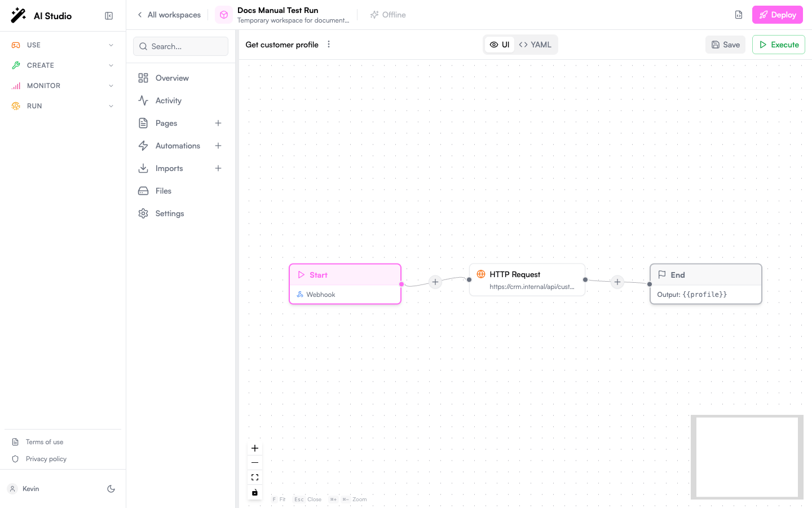Image resolution: width=812 pixels, height=508 pixels.
Task: Click the Search input field
Action: [x=180, y=46]
